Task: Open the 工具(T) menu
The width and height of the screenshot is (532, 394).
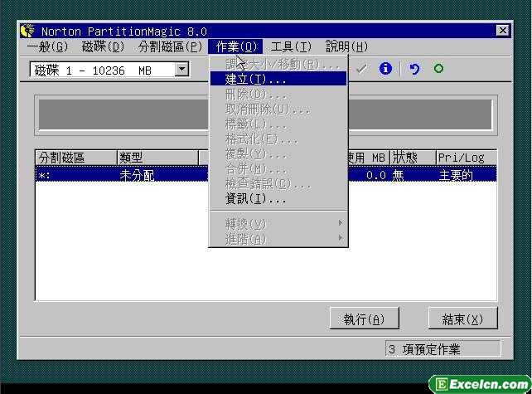Action: click(291, 46)
